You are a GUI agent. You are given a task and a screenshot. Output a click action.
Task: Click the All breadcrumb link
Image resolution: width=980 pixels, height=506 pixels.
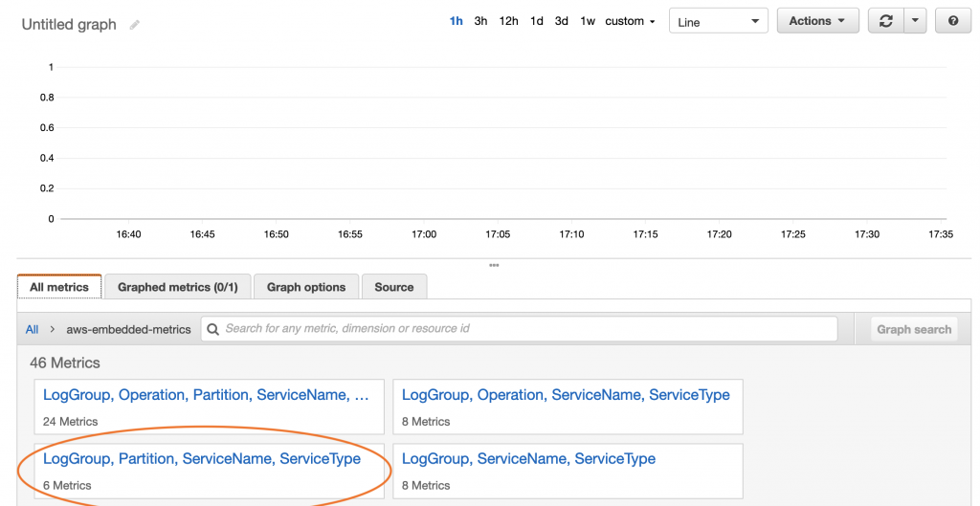(32, 329)
